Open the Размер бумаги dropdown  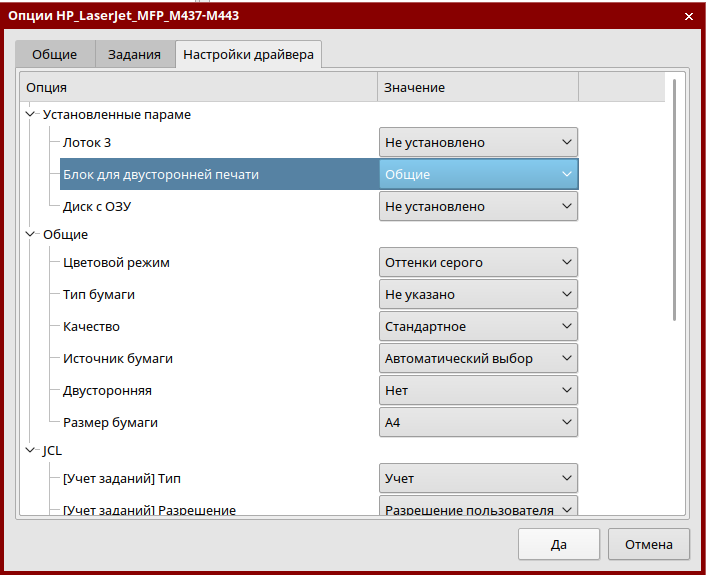(x=478, y=423)
